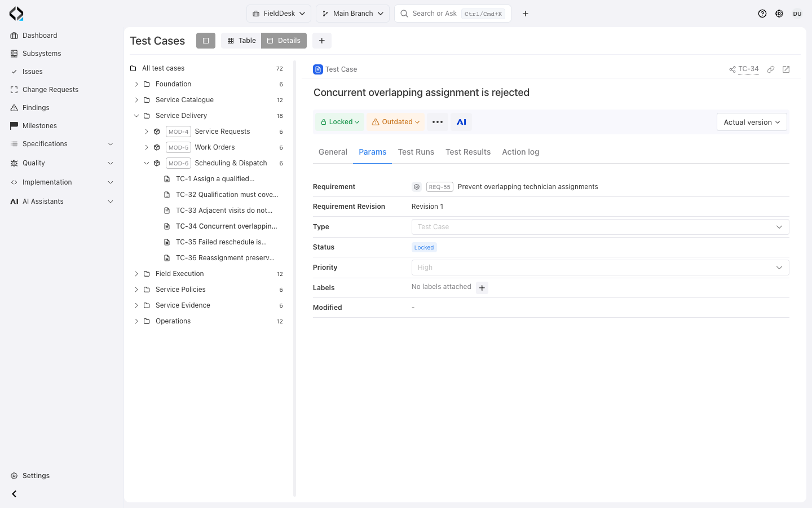Open the Priority High dropdown
Viewport: 812px width, 508px height.
tap(600, 268)
